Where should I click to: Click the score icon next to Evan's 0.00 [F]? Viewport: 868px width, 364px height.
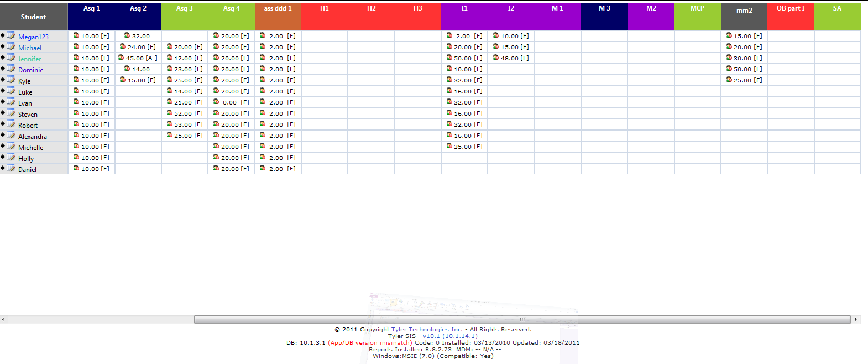tap(216, 101)
